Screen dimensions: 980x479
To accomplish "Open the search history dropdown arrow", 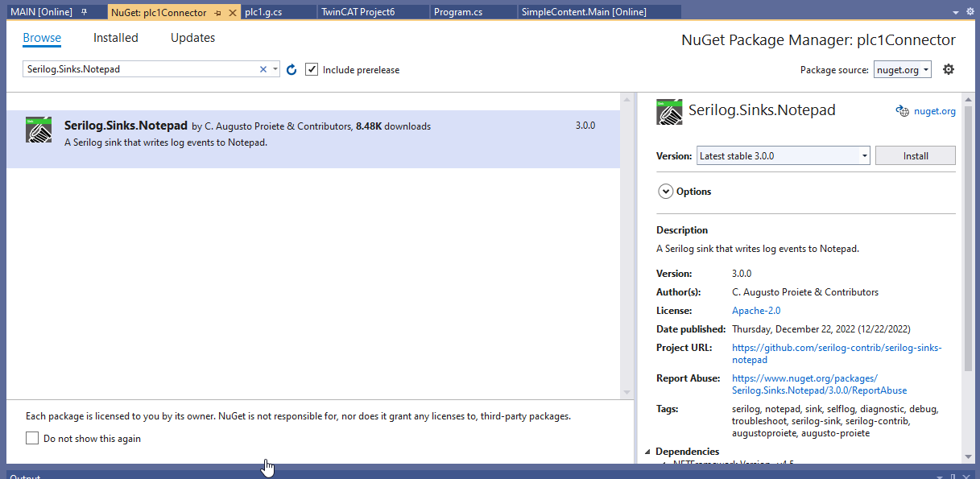I will pyautogui.click(x=275, y=69).
